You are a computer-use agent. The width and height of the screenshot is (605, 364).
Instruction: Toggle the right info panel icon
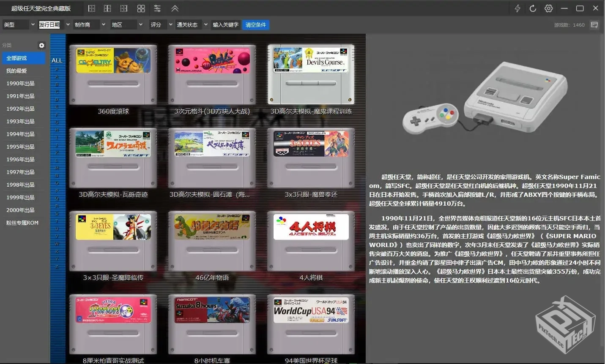coord(594,25)
